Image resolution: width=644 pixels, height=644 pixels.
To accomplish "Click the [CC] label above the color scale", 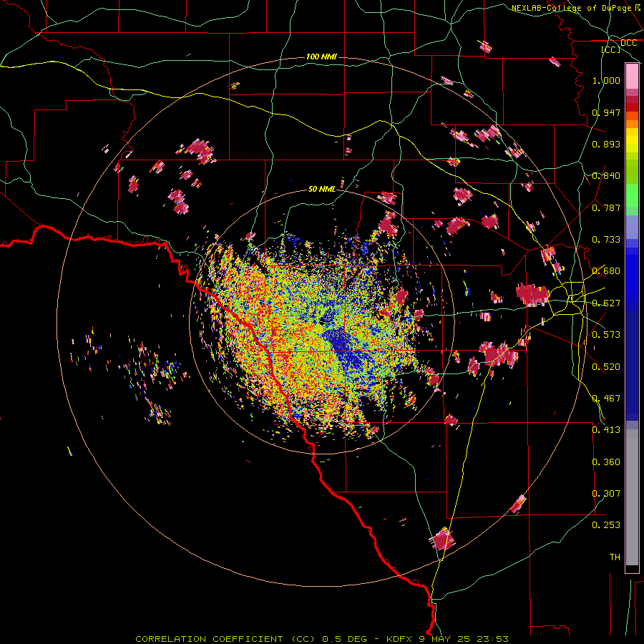I will tap(611, 49).
